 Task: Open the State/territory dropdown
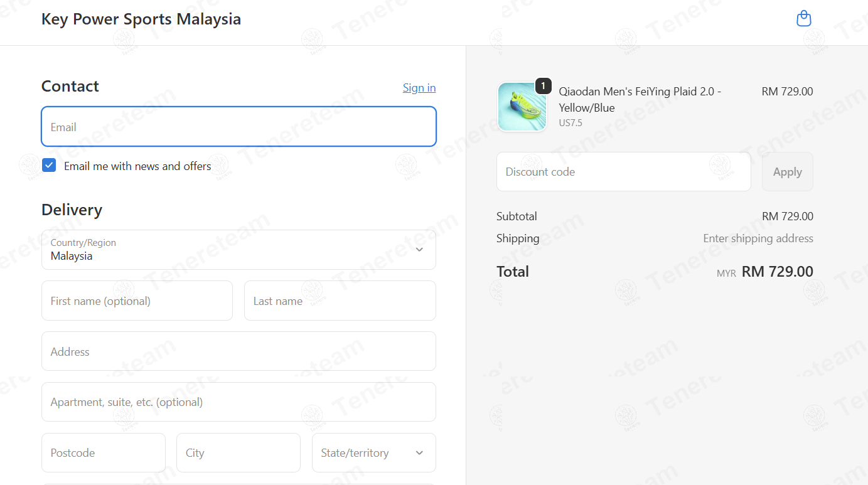(374, 452)
